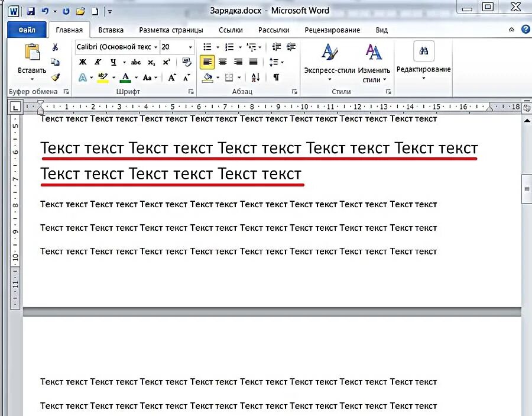Screen dimensions: 532x416
Task: Click the Word application icon in title bar
Action: (x=14, y=12)
